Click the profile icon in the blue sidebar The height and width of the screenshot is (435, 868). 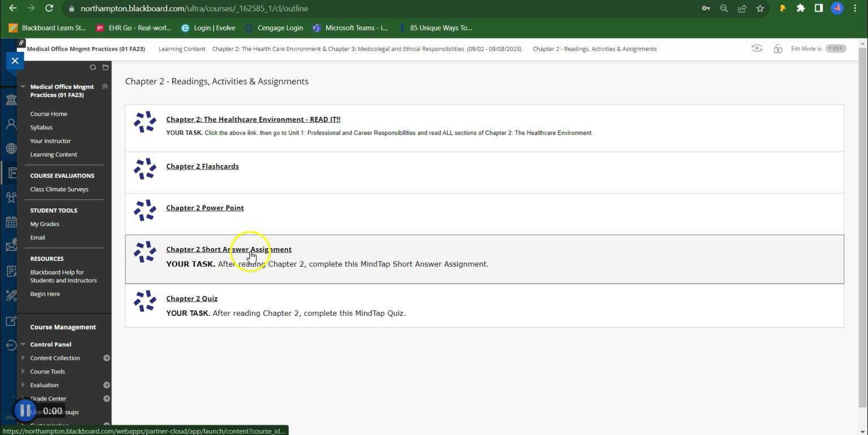pos(11,123)
